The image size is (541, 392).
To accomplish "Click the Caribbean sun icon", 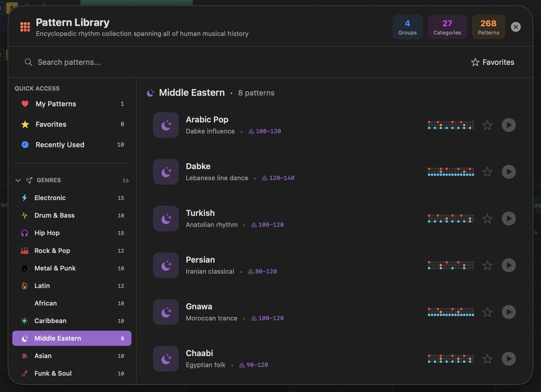I will [24, 321].
